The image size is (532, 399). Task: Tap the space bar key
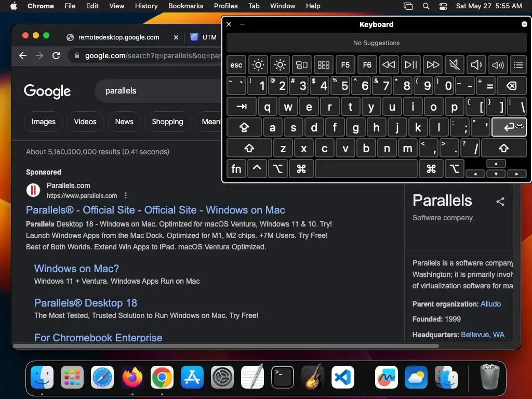pyautogui.click(x=366, y=169)
